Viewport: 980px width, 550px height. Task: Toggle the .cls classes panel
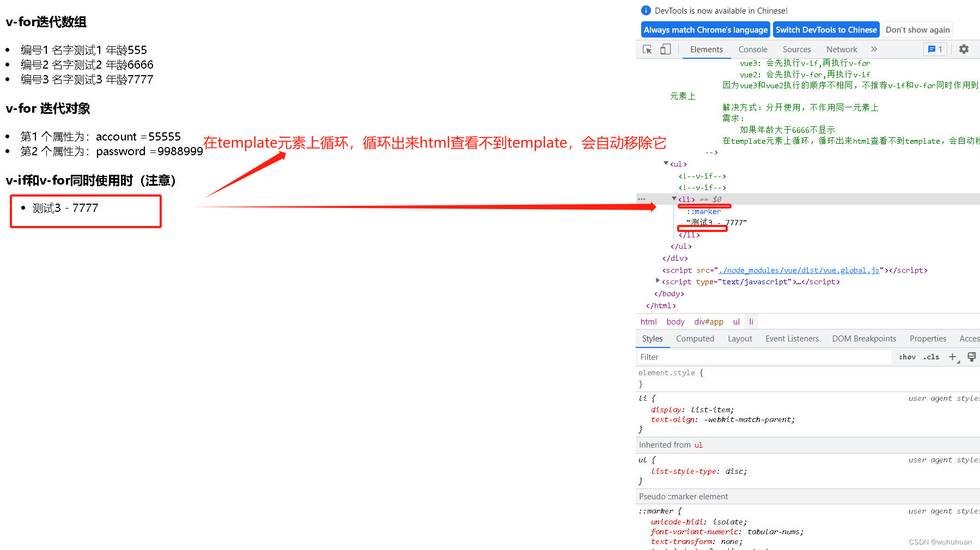(x=932, y=357)
